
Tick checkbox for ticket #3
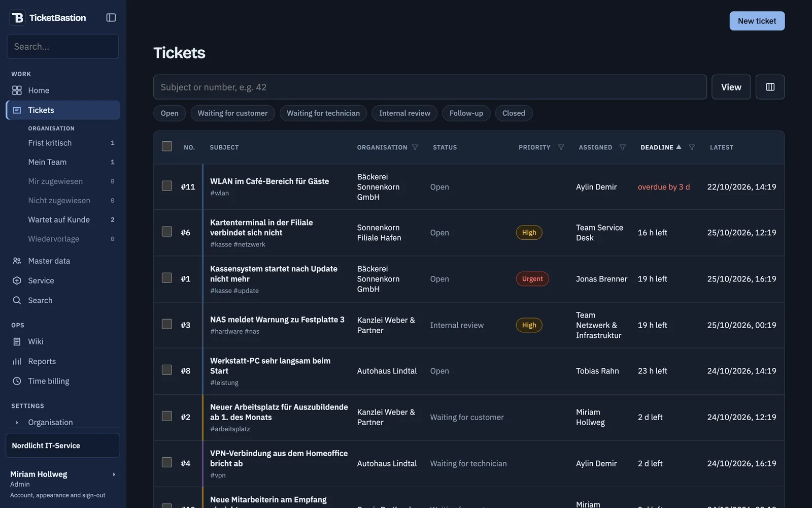click(167, 324)
